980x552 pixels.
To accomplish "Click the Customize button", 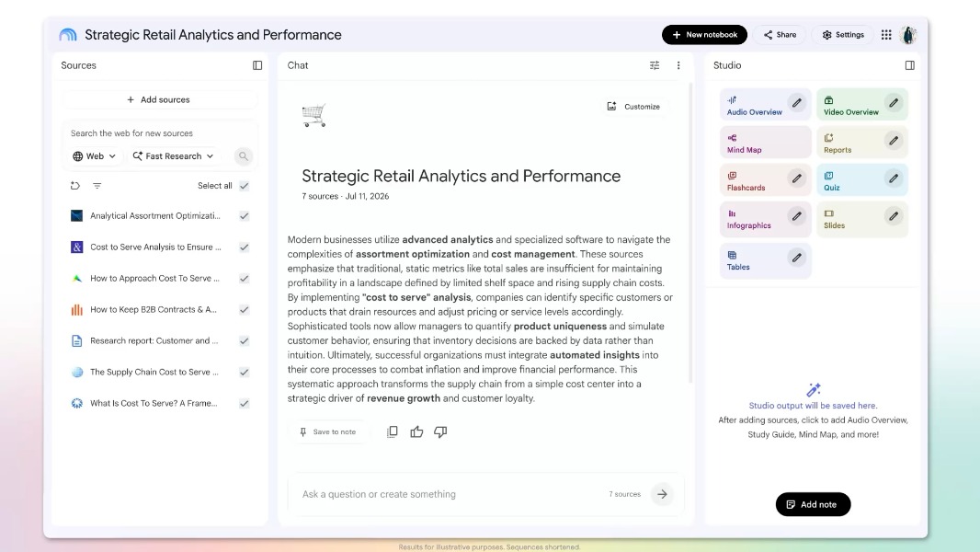I will 633,107.
